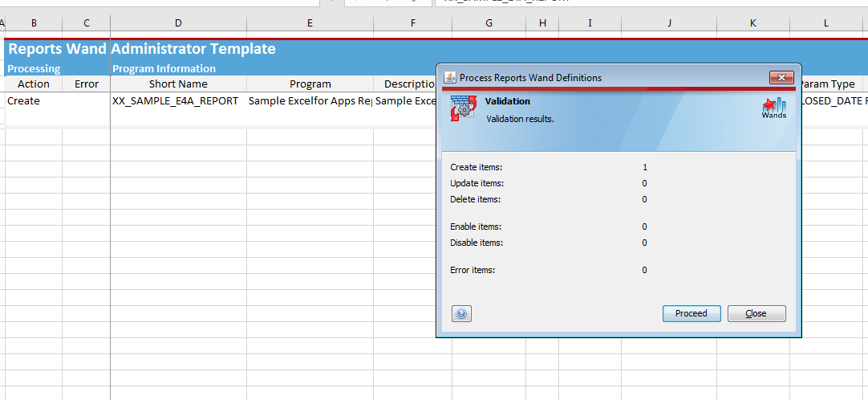This screenshot has height=400, width=868.
Task: Click the 'Processing' section label
Action: 34,69
